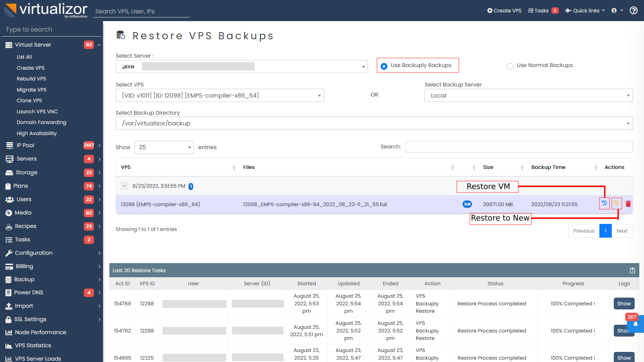Click the Restore to New VM icon
This screenshot has width=644, height=362.
(616, 203)
